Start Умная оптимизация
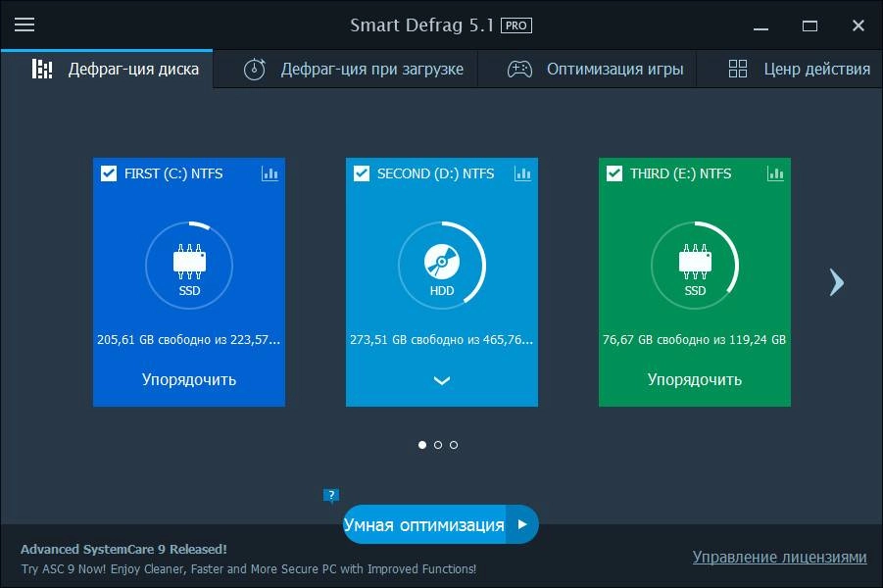This screenshot has width=883, height=588. click(x=424, y=525)
